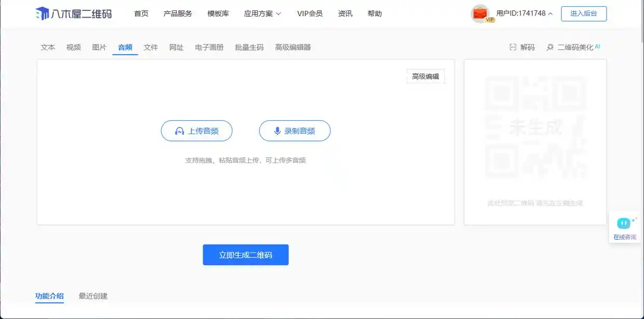Click the 上传音频 button
Viewport: 644px width, 319px height.
[x=197, y=131]
